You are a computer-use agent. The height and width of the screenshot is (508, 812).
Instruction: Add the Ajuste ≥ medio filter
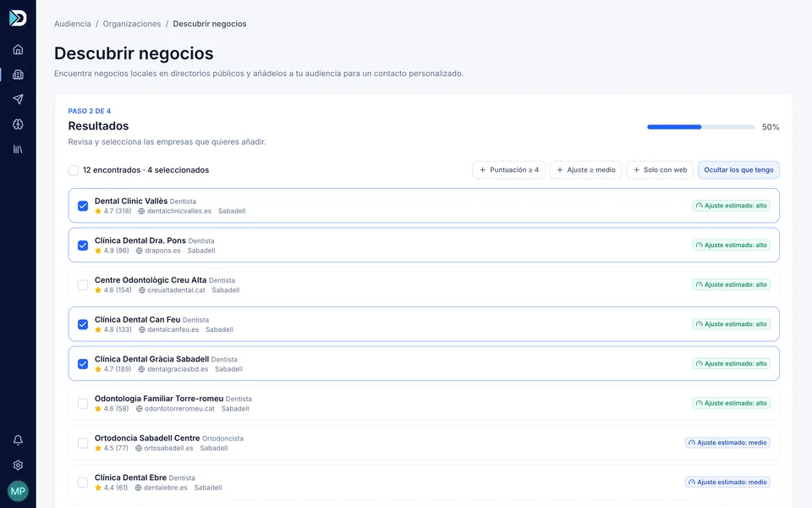tap(585, 170)
